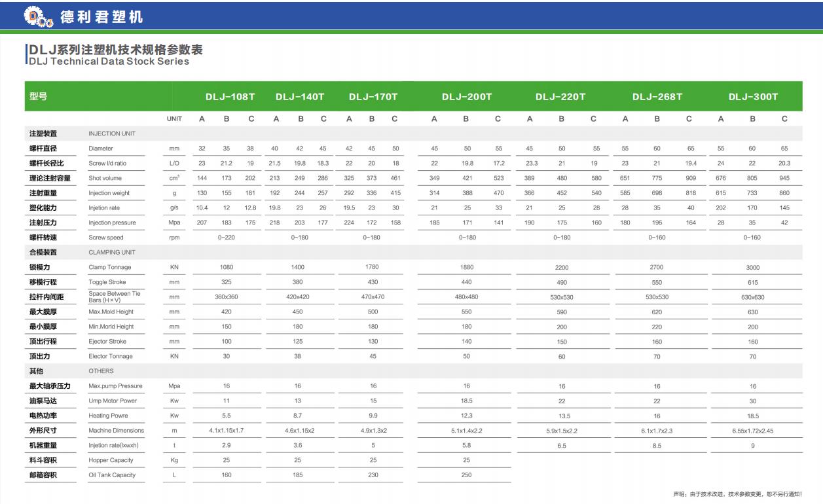
Task: Click the machine dimensions 6.1x1.7x2.3
Action: (x=657, y=431)
